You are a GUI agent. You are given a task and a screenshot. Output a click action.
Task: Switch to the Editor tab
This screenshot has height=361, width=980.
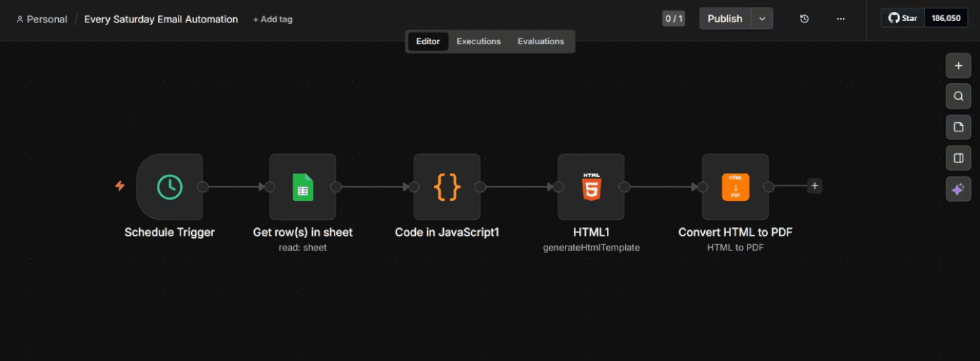pos(428,41)
